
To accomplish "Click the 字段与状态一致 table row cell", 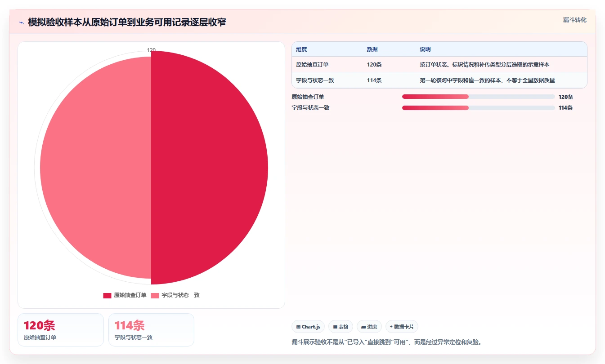I will 315,80.
